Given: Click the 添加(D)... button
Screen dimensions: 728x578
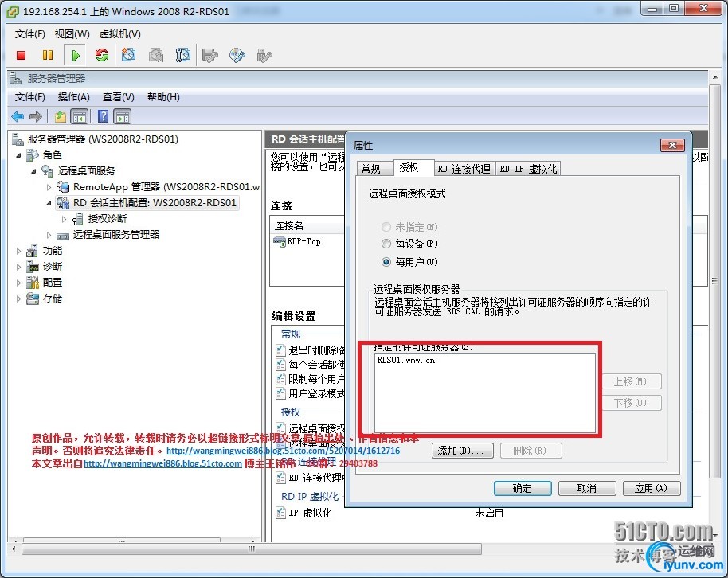Looking at the screenshot, I should 463,451.
